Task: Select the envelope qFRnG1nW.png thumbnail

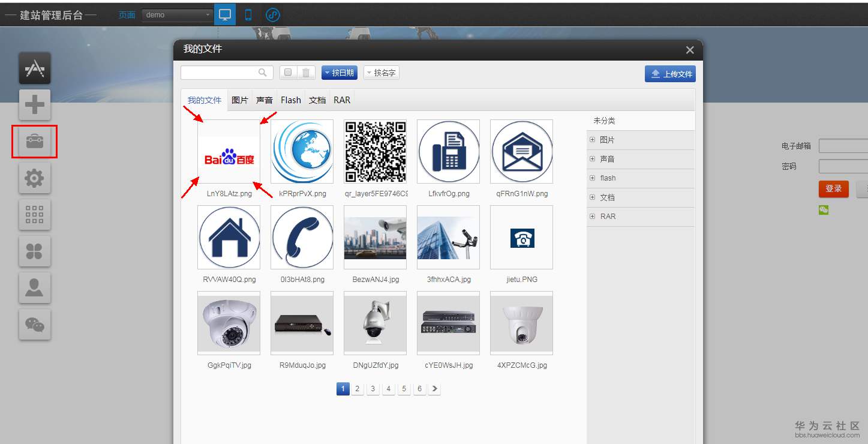Action: 521,151
